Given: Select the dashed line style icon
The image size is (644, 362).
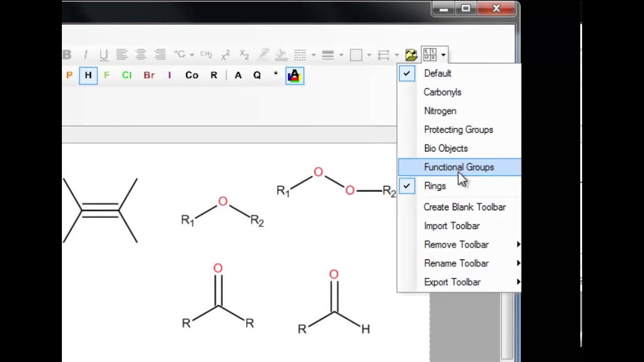Looking at the screenshot, I should pyautogui.click(x=300, y=54).
